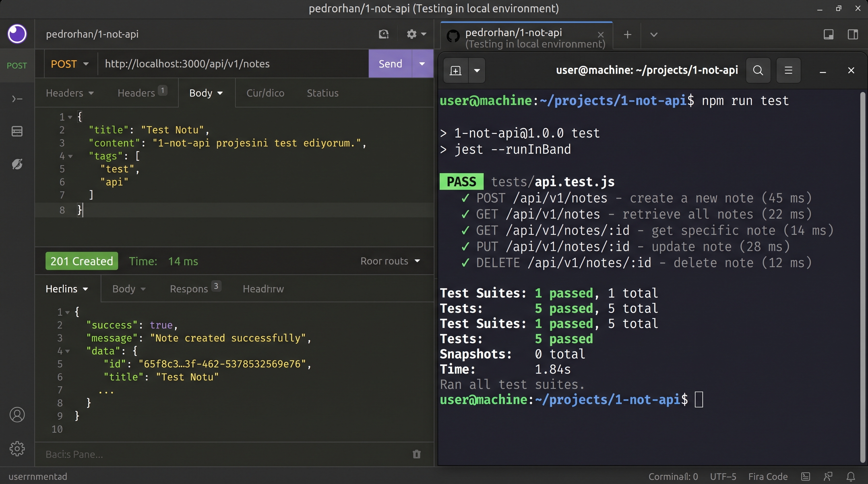Open the dropdown arrow beside new terminal tab
Screen dimensions: 868x484
(477, 70)
